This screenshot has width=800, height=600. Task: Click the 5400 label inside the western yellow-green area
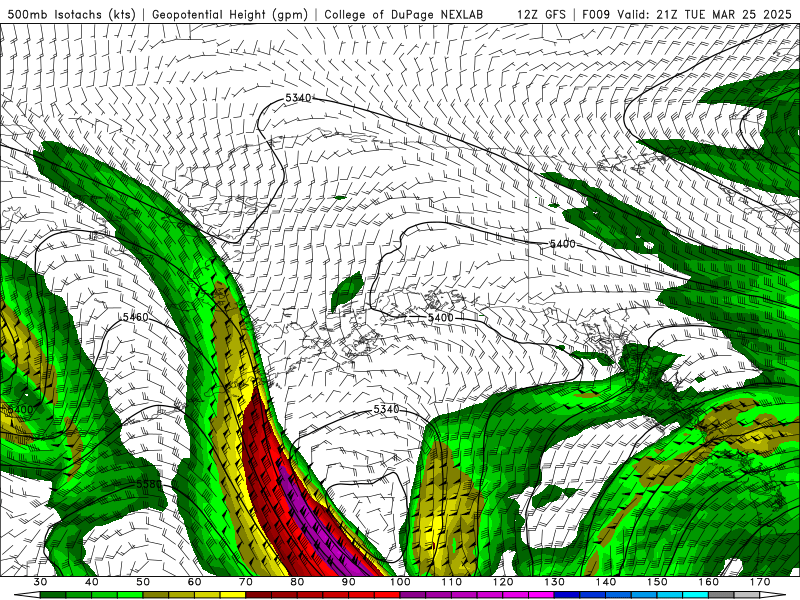click(x=20, y=409)
